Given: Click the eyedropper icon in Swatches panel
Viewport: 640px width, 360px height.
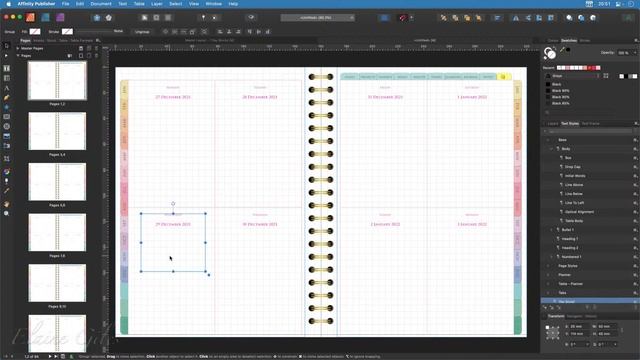Looking at the screenshot, I should point(562,50).
